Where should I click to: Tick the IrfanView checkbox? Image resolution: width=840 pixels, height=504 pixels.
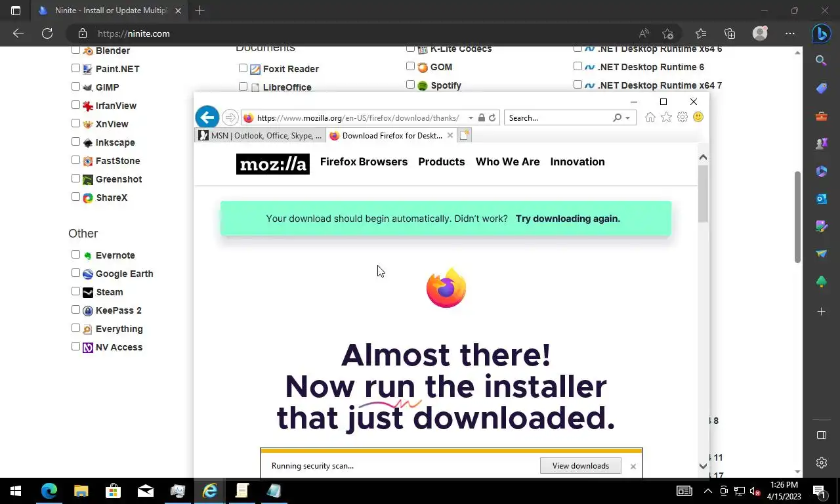[x=75, y=105]
